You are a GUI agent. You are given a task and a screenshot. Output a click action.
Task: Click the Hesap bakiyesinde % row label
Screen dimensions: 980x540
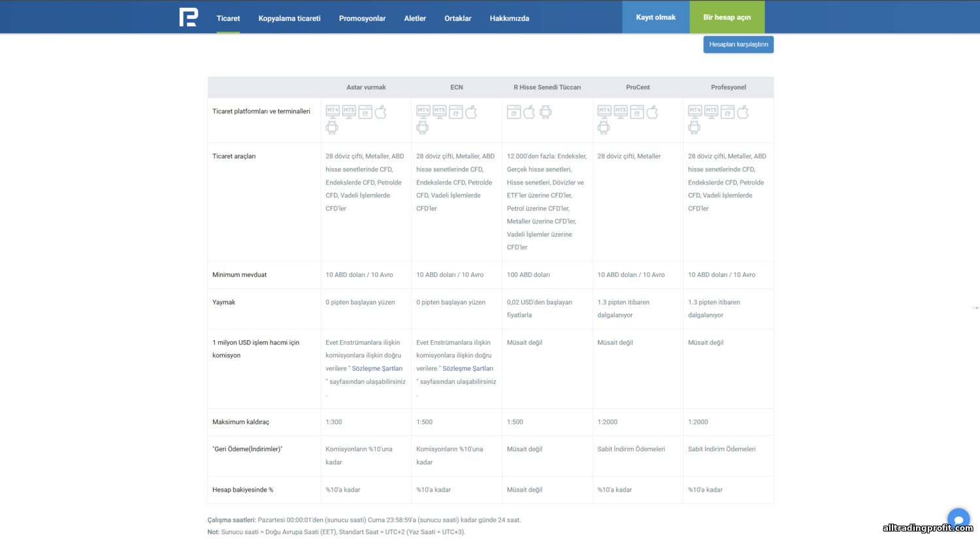tap(242, 490)
